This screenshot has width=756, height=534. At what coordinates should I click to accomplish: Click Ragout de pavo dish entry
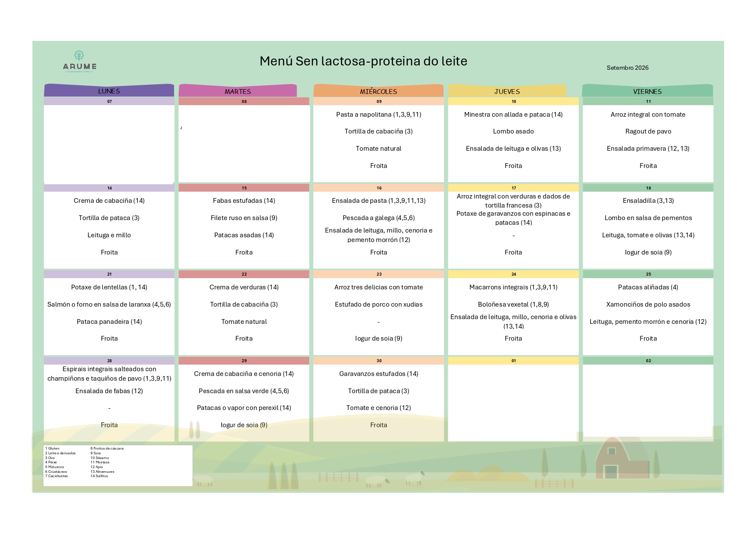click(648, 131)
